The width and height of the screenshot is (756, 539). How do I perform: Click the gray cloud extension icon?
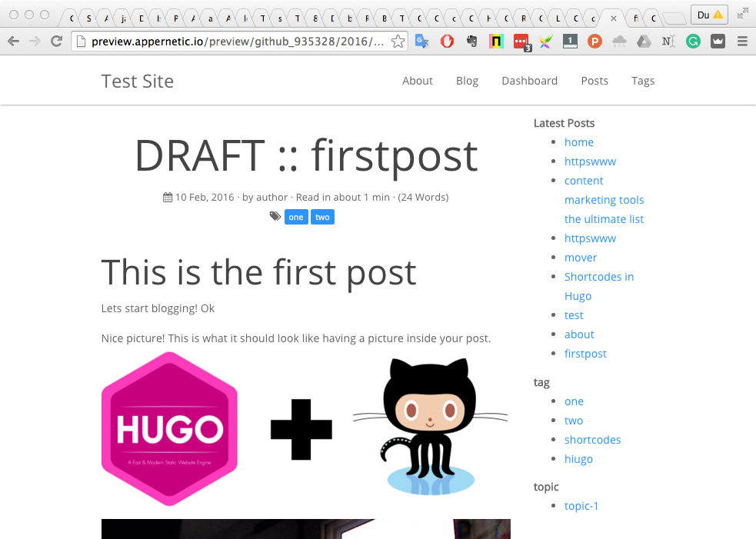[619, 42]
